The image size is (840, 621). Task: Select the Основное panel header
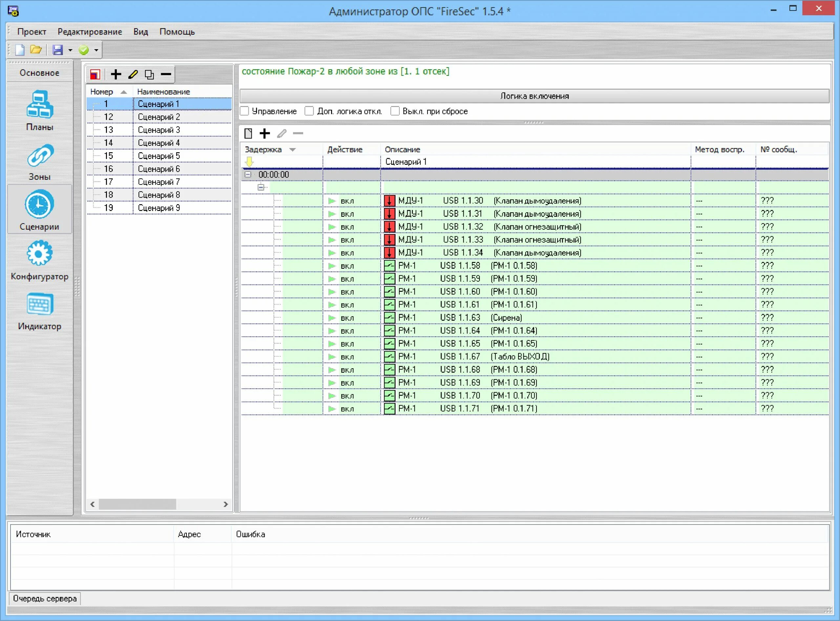tap(39, 73)
